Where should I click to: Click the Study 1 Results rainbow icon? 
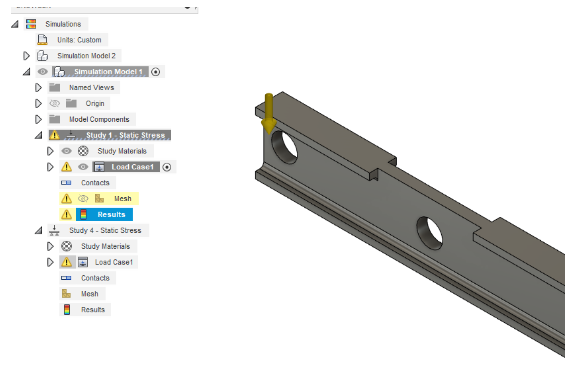pyautogui.click(x=84, y=215)
